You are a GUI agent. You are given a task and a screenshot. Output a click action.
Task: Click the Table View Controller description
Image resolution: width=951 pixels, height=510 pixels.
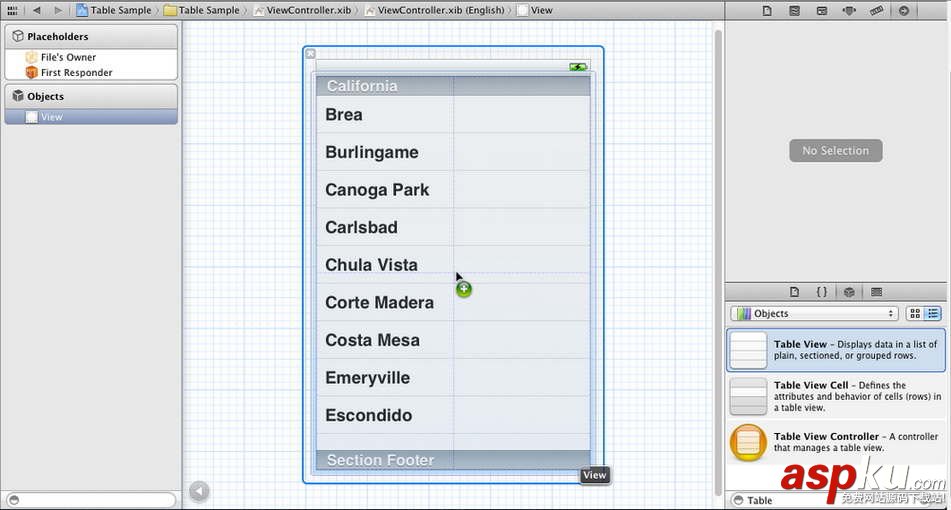[x=856, y=442]
